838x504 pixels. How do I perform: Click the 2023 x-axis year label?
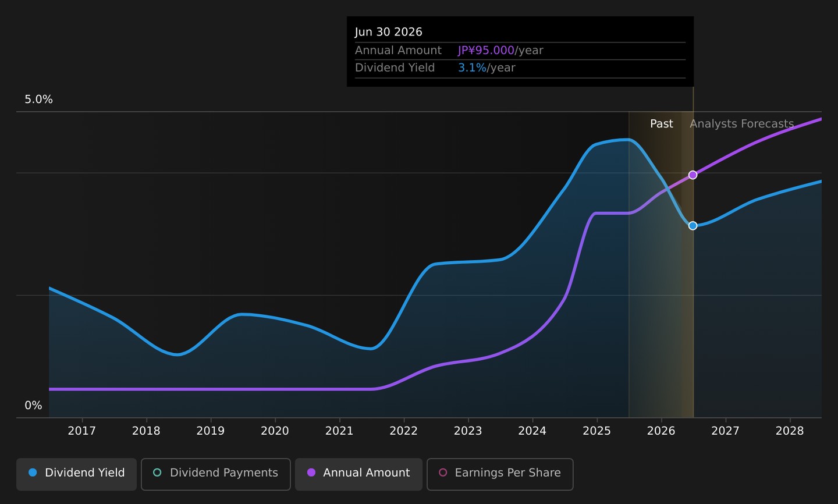[468, 431]
